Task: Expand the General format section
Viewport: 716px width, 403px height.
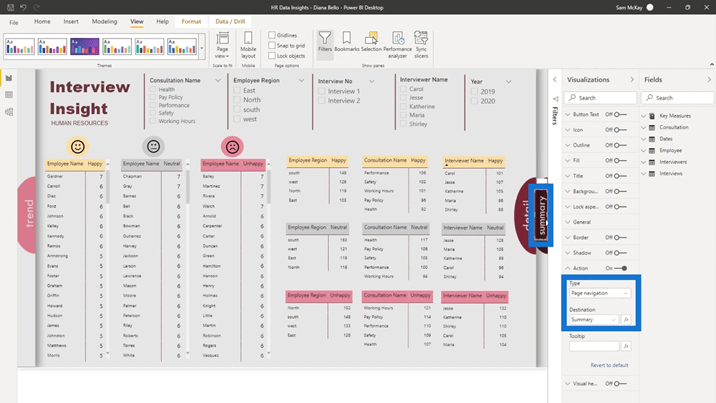Action: coord(568,222)
